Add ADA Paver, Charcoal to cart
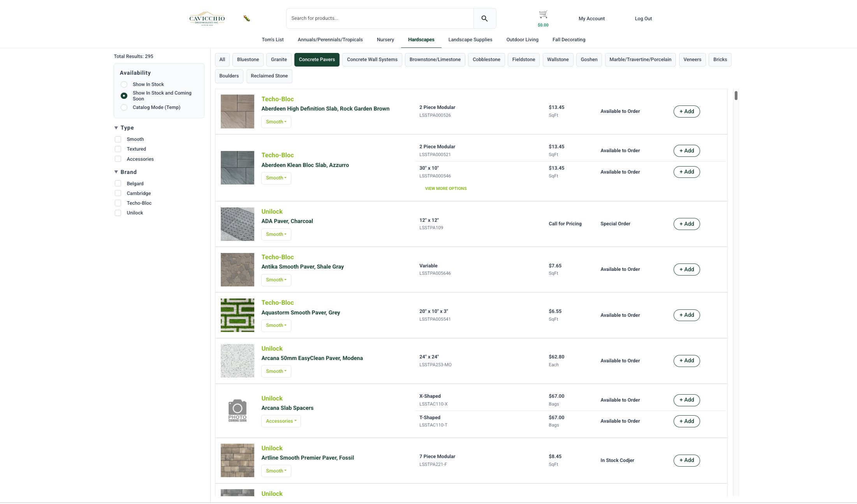Screen dimensions: 857x504 click(687, 224)
